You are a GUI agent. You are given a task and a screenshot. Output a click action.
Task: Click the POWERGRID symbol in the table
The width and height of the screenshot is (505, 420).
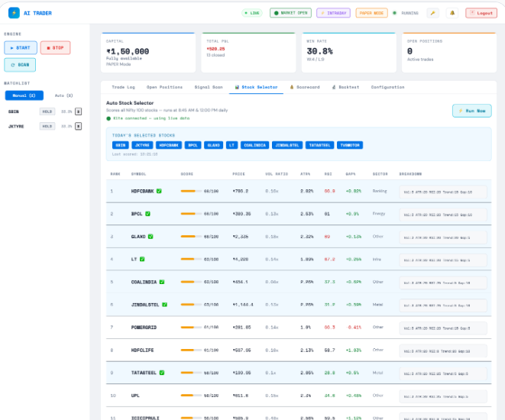click(x=144, y=328)
